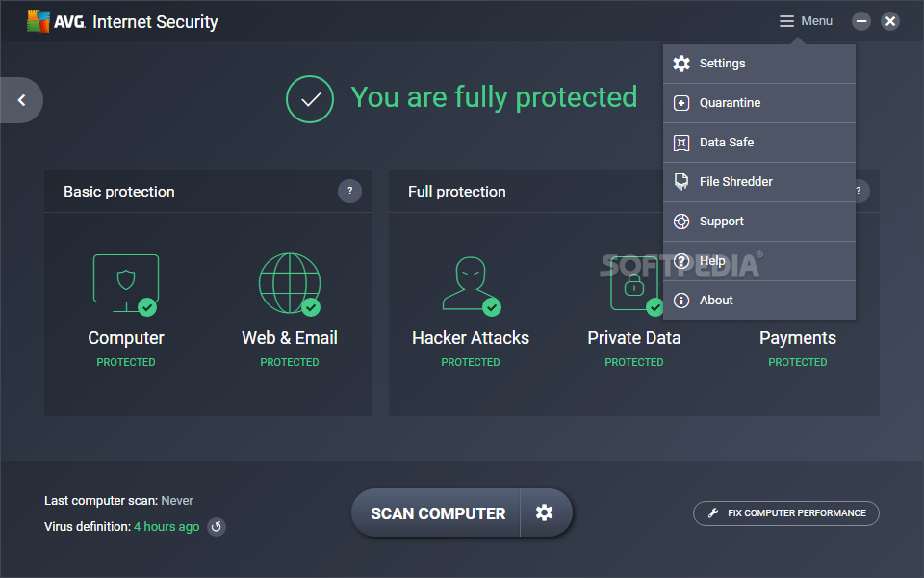Click the About info circle icon
Image resolution: width=924 pixels, height=578 pixels.
click(681, 301)
